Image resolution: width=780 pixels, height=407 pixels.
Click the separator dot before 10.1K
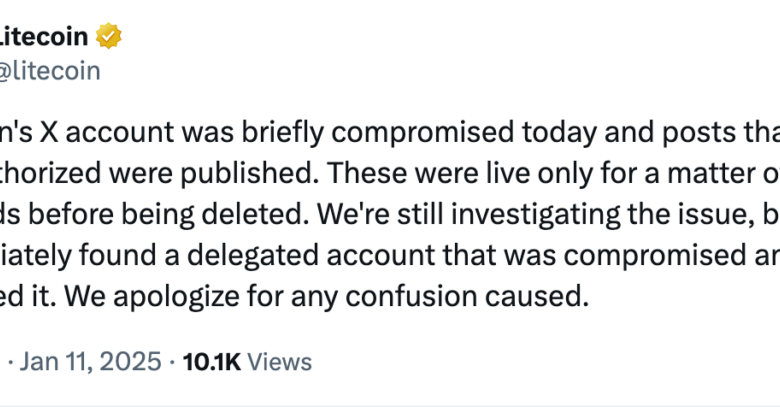point(172,363)
